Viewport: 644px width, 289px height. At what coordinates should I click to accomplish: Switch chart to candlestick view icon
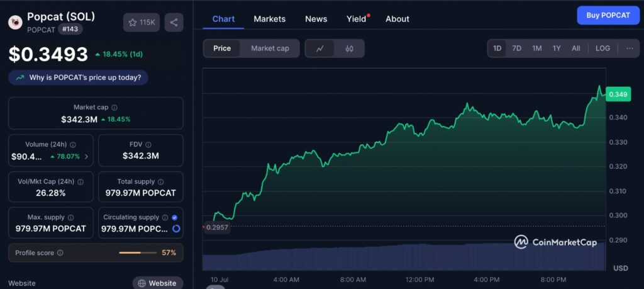point(350,48)
